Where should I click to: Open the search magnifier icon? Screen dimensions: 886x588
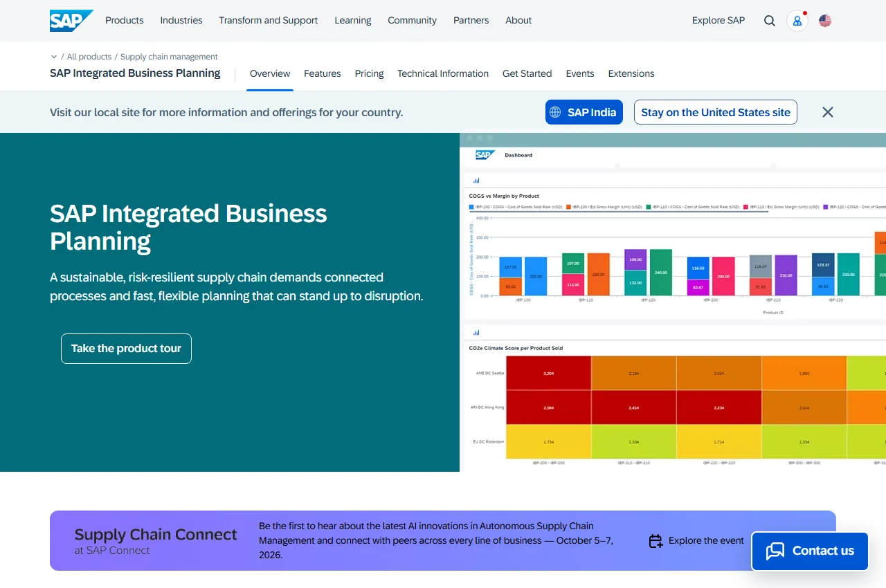[770, 21]
